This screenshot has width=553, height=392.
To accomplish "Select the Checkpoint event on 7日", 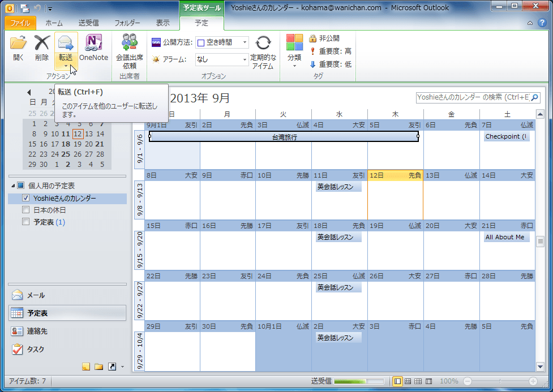I will click(507, 136).
